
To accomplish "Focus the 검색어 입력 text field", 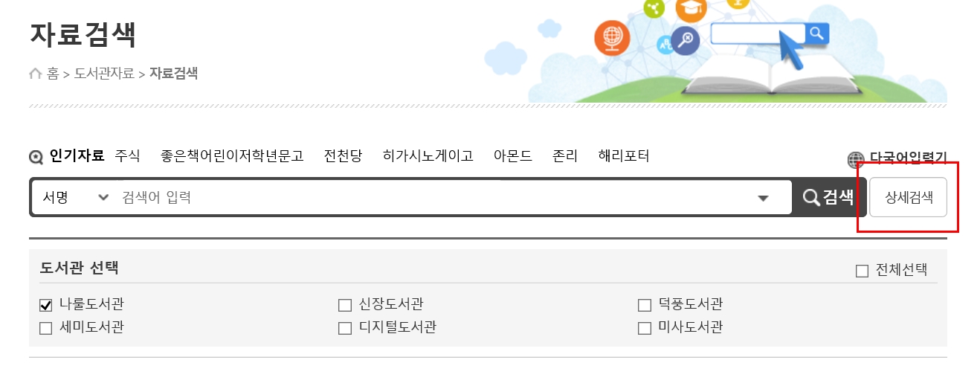I will (x=431, y=197).
